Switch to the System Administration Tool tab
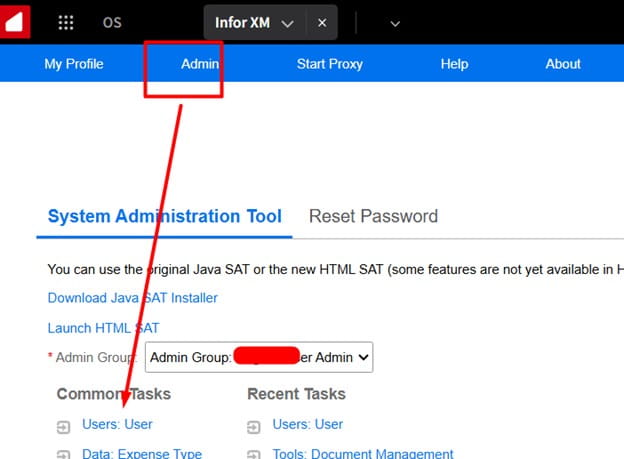624x459 pixels. tap(164, 216)
